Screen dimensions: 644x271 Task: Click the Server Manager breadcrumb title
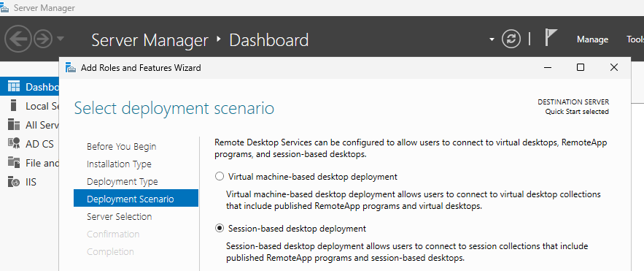pos(150,40)
